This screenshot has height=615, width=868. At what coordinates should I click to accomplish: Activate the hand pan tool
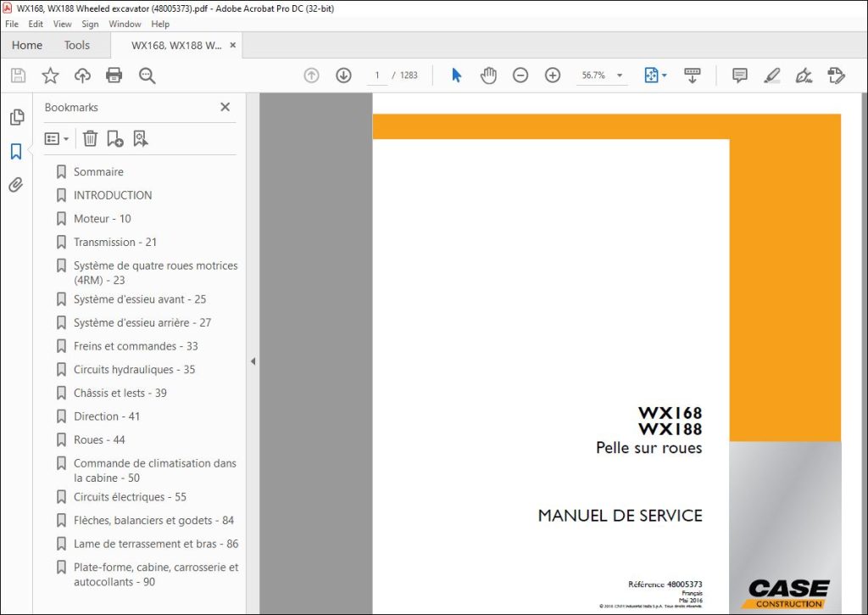tap(488, 75)
